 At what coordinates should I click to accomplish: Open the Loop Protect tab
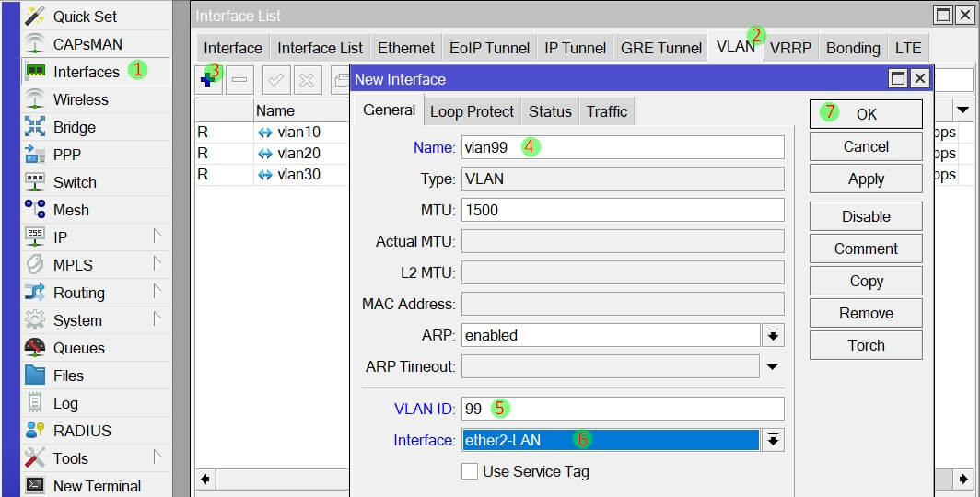tap(472, 111)
